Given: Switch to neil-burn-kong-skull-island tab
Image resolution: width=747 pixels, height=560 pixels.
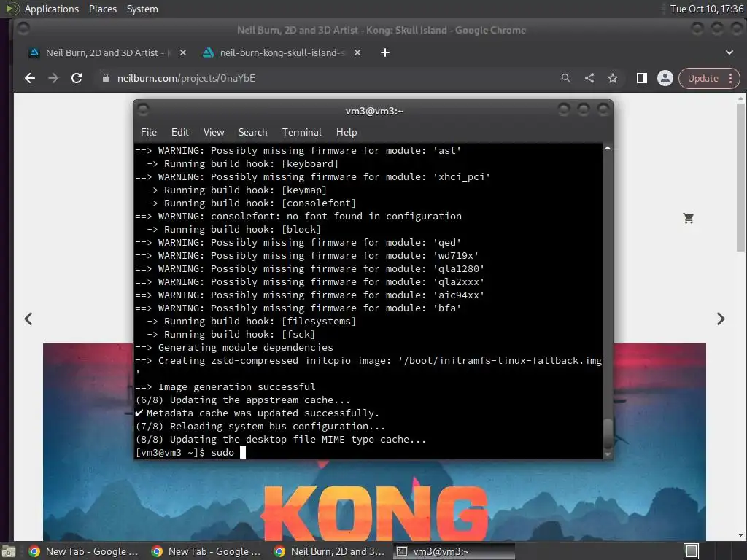Looking at the screenshot, I should [x=281, y=52].
